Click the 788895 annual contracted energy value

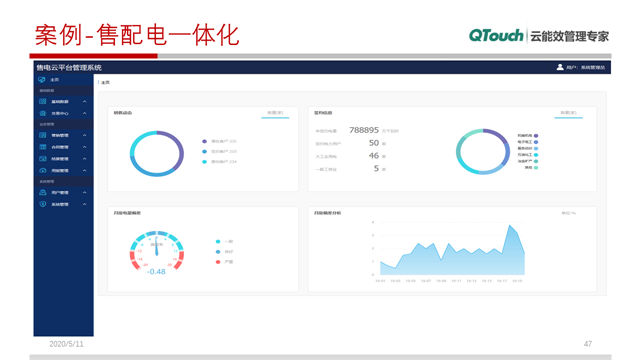[x=364, y=130]
